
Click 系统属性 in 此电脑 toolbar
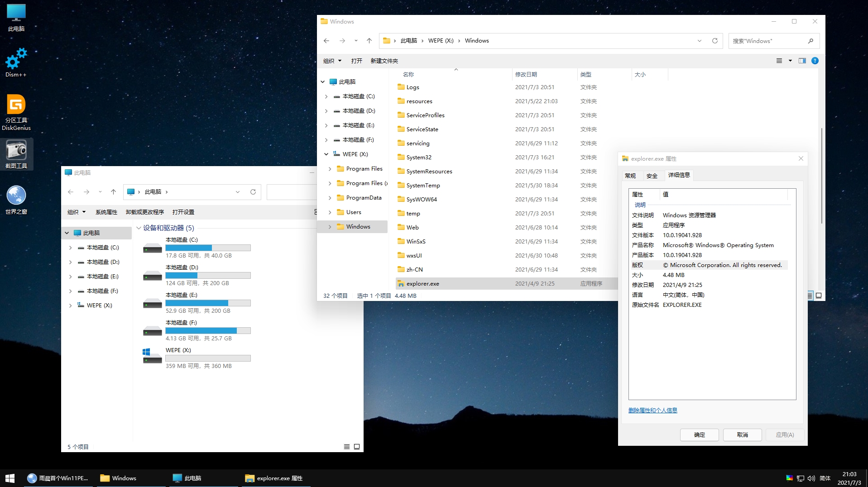tap(106, 212)
